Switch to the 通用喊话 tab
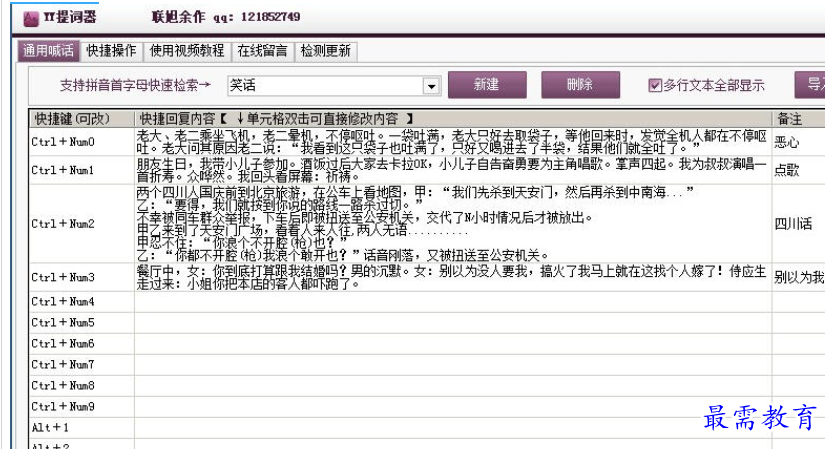 coord(48,51)
